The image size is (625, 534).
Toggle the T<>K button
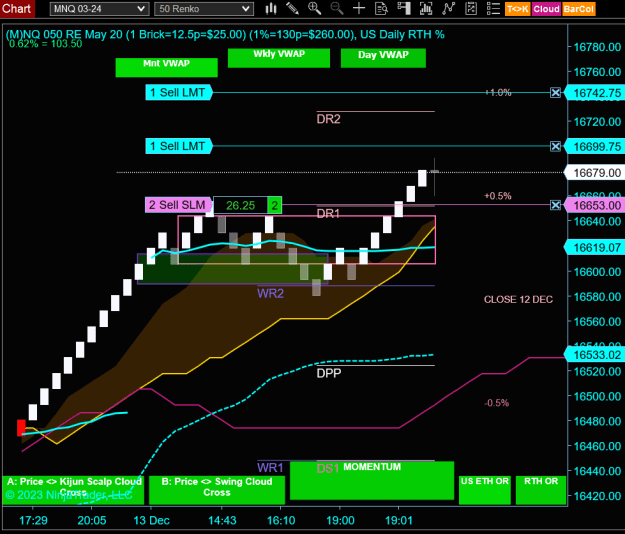[518, 9]
